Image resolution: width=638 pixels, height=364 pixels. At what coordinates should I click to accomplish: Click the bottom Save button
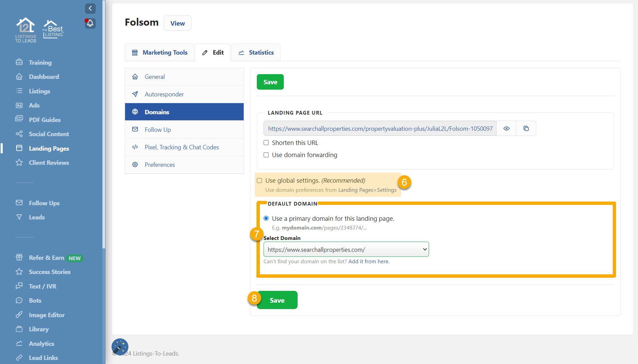pyautogui.click(x=277, y=300)
